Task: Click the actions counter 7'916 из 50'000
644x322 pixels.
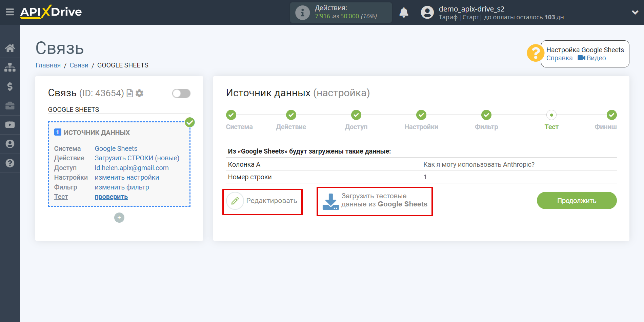Action: coord(346,16)
